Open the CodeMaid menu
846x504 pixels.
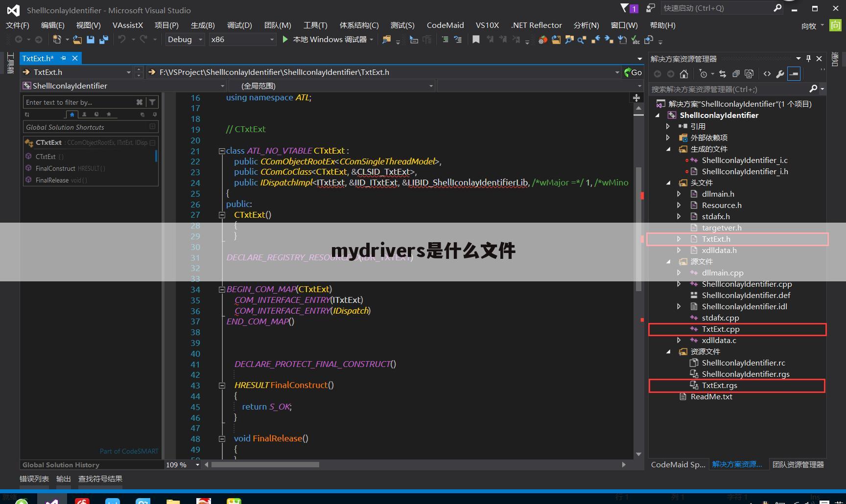coord(445,25)
